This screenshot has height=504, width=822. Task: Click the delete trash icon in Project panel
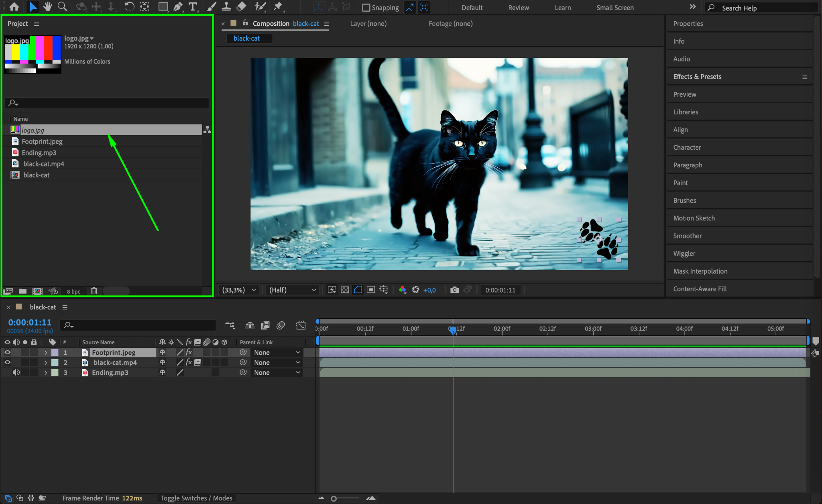click(x=94, y=291)
